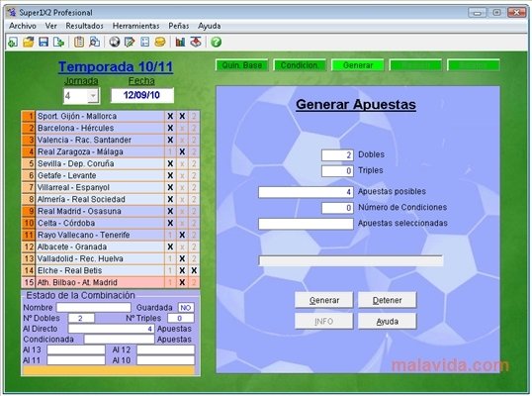Toggle X sign for Barcelona - Hércules
The height and width of the screenshot is (396, 532).
(182, 128)
